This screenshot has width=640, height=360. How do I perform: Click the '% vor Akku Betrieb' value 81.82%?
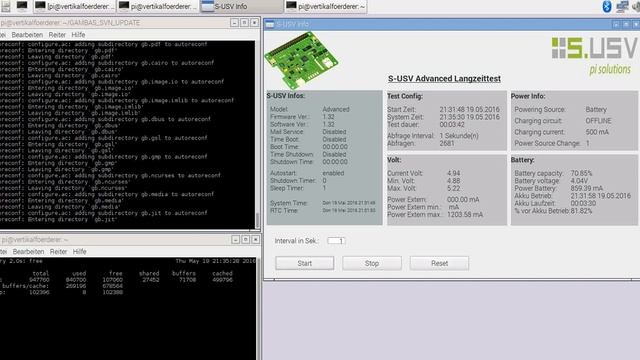pos(581,211)
